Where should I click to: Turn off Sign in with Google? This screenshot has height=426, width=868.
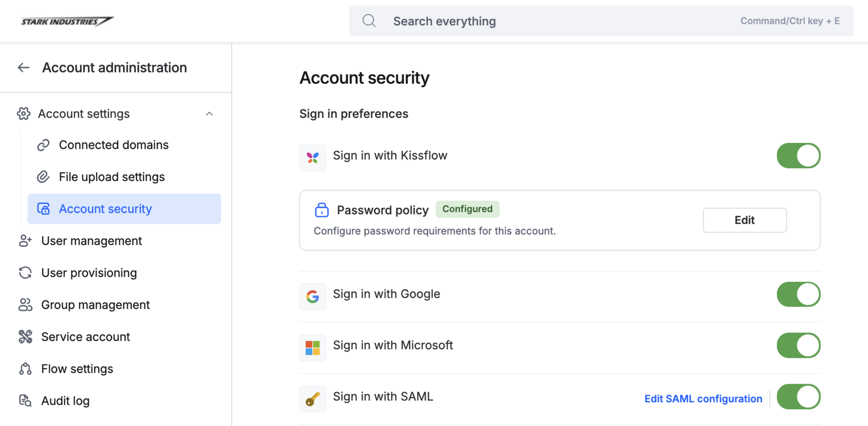point(798,294)
